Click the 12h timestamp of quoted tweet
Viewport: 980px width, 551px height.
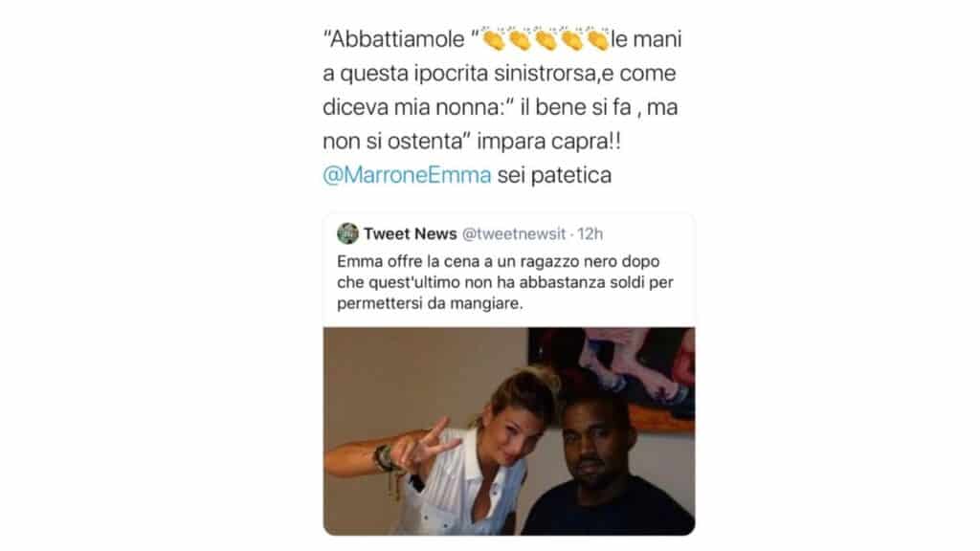(590, 233)
